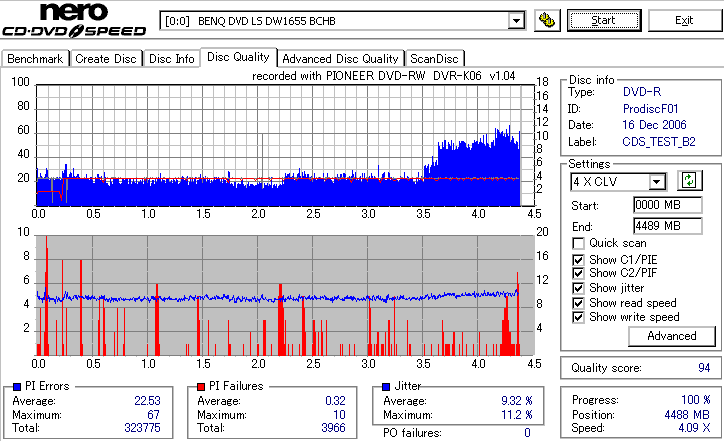This screenshot has width=724, height=441.
Task: Toggle Show write speed checkbox
Action: 578,317
